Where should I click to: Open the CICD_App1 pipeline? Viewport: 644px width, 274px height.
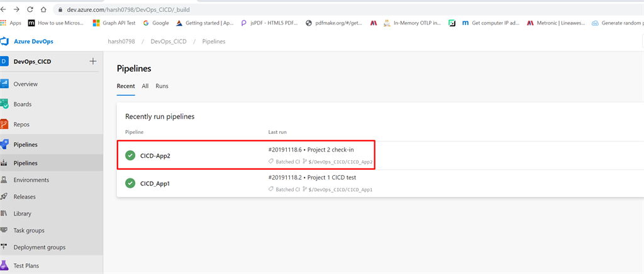pos(155,184)
